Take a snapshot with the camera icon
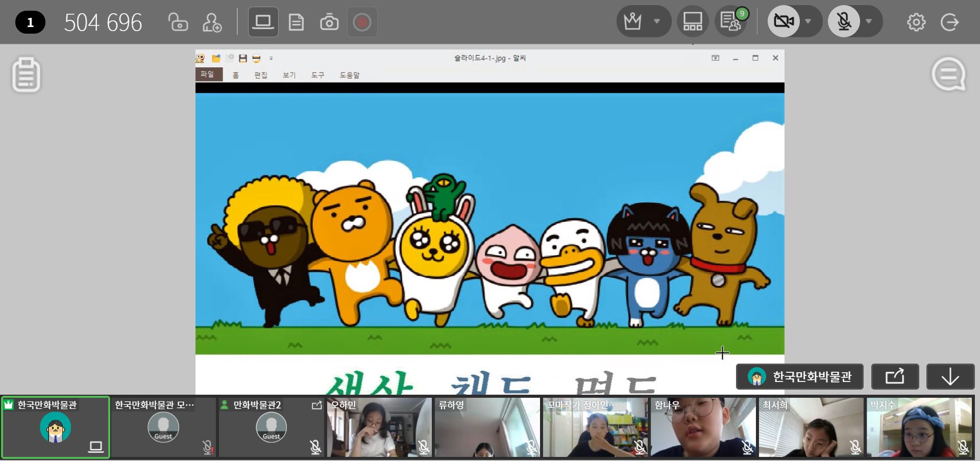 pyautogui.click(x=329, y=22)
